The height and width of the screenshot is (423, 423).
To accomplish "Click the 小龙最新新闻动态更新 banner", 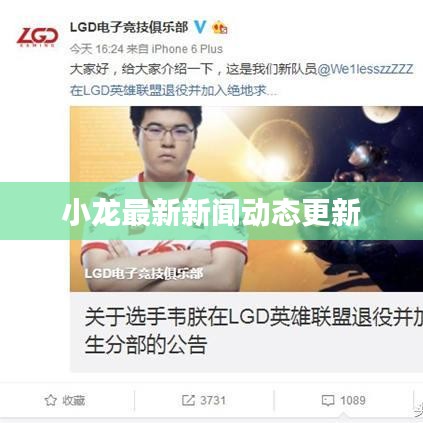I will pyautogui.click(x=211, y=211).
